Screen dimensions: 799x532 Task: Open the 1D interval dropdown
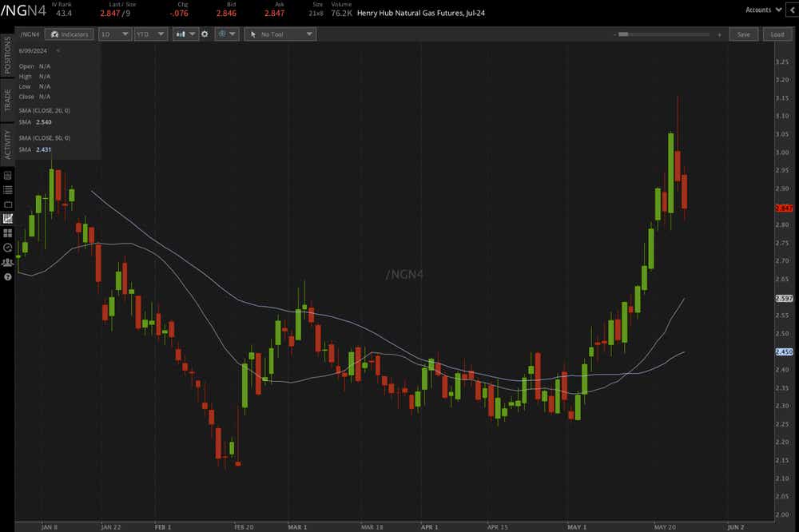tap(114, 34)
